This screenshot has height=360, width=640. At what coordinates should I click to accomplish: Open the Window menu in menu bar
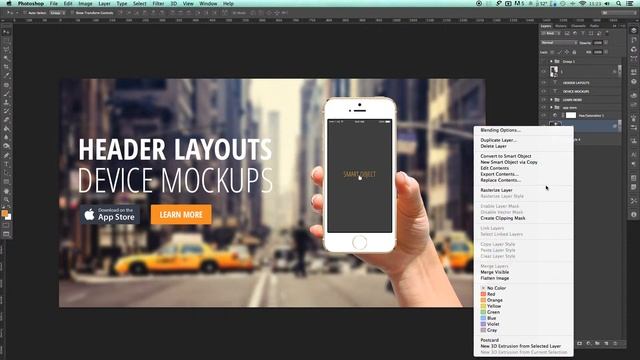pyautogui.click(x=208, y=4)
